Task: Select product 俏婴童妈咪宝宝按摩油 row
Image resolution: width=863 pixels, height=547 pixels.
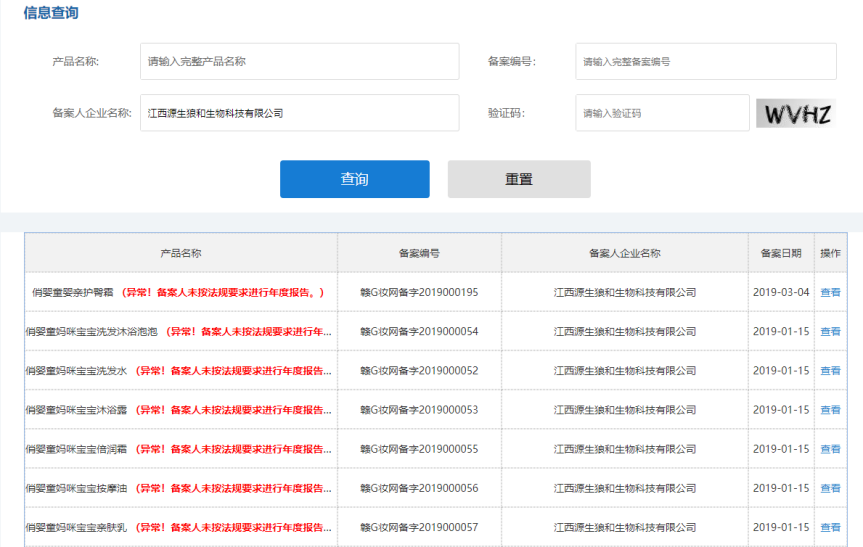Action: (x=78, y=488)
